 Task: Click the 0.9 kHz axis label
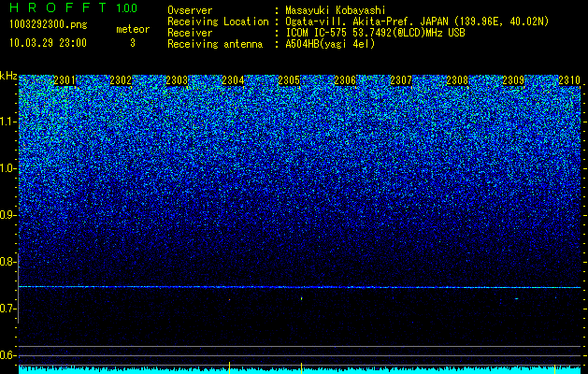pyautogui.click(x=7, y=215)
